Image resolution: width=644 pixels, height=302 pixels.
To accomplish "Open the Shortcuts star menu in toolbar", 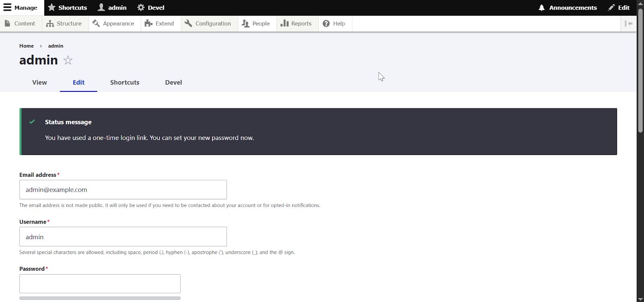I will [x=67, y=8].
